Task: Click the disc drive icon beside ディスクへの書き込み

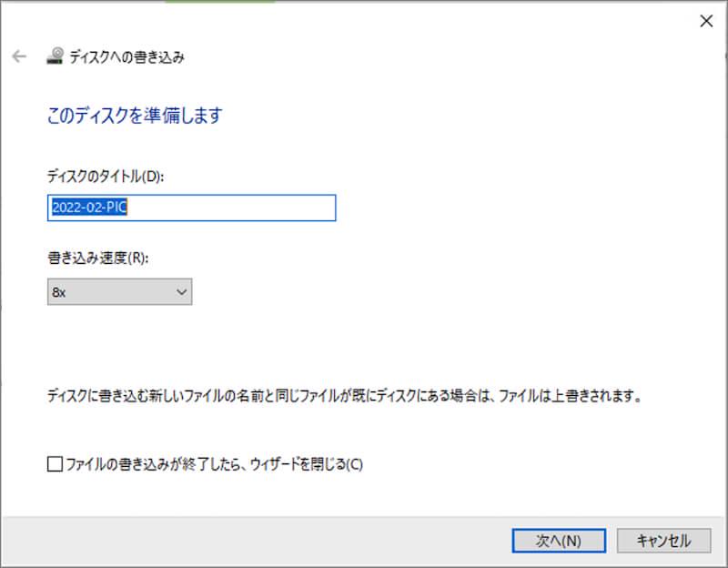Action: tap(55, 56)
